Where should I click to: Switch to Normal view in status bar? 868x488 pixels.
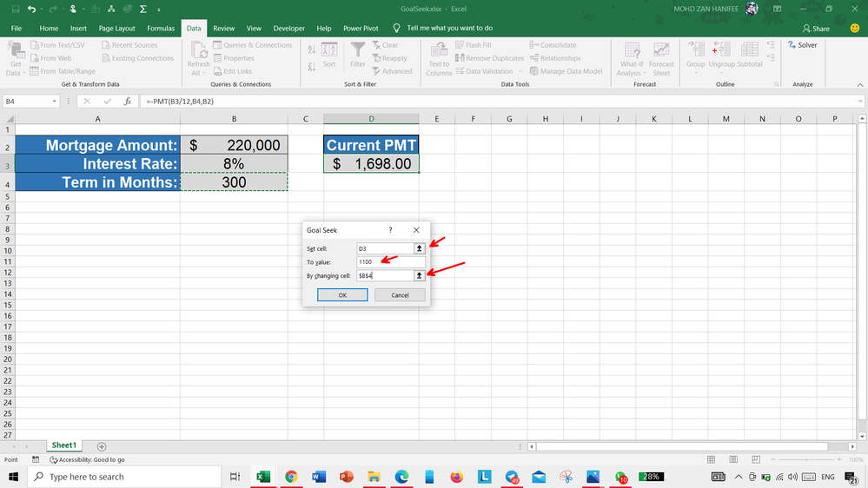click(x=711, y=460)
